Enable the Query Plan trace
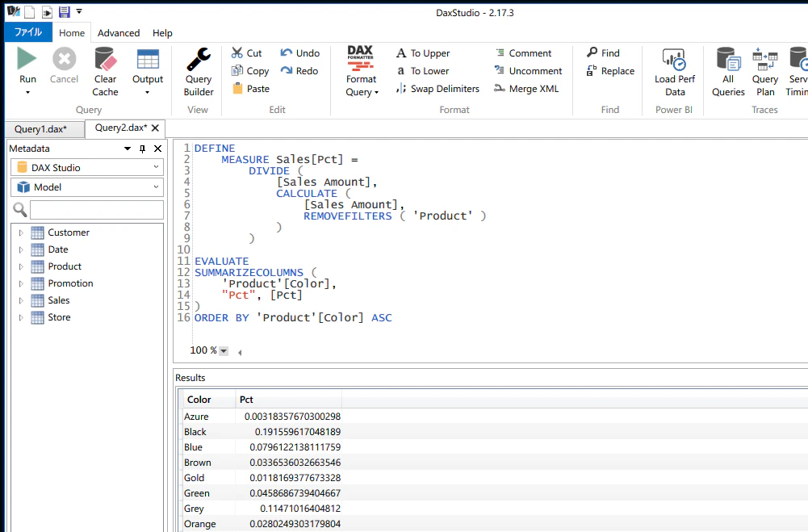808x532 pixels. [x=764, y=71]
